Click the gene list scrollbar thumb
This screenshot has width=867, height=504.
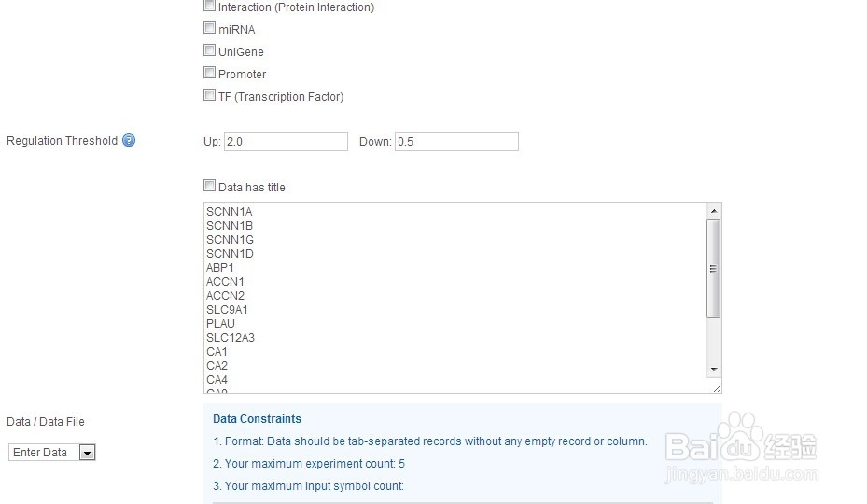coord(714,269)
